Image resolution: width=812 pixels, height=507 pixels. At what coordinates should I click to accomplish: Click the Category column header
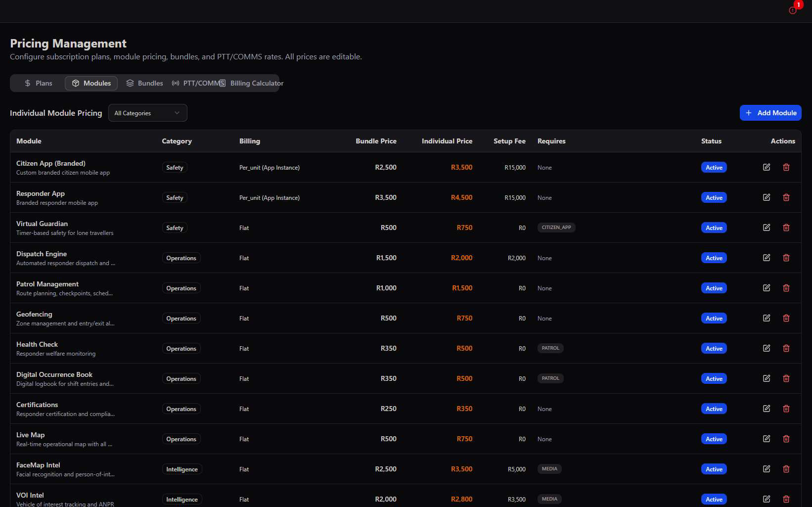[x=177, y=141]
